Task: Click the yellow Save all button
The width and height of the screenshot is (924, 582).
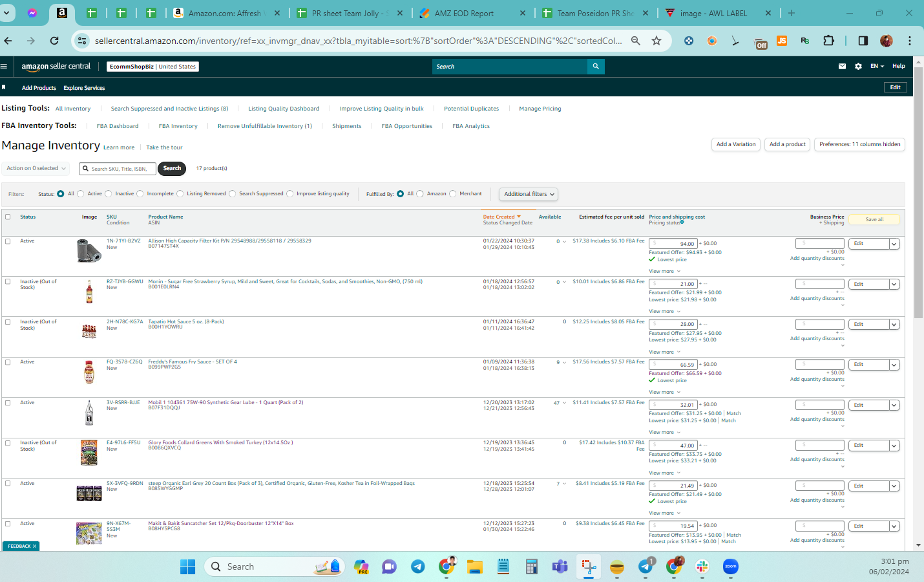Action: click(874, 219)
